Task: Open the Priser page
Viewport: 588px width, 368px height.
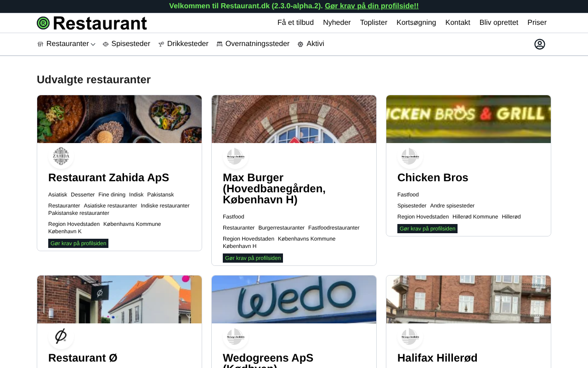Action: pyautogui.click(x=537, y=23)
